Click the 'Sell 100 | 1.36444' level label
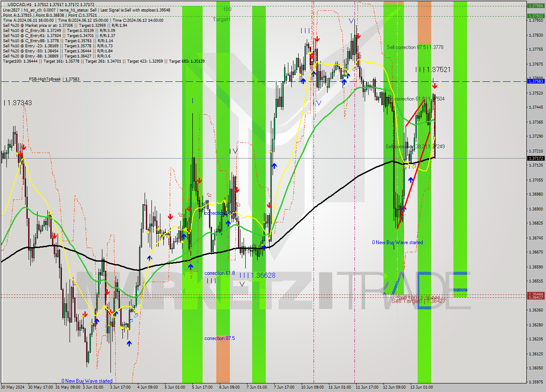The image size is (546, 392). click(x=418, y=297)
